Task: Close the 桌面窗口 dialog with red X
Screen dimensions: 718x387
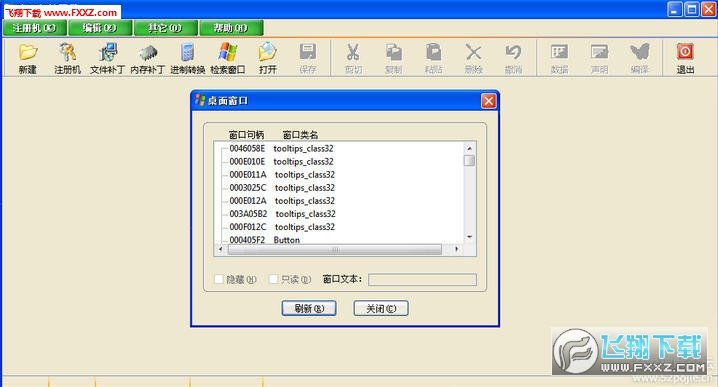Action: point(489,101)
